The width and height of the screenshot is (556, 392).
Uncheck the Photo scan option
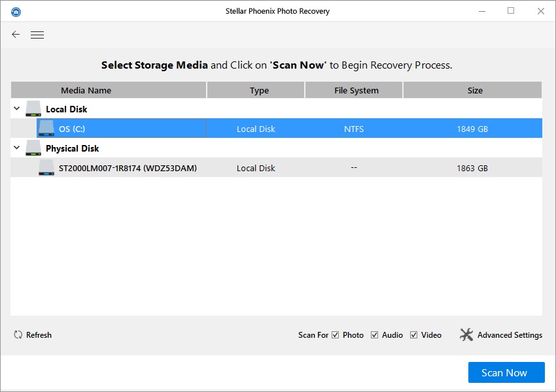point(336,335)
